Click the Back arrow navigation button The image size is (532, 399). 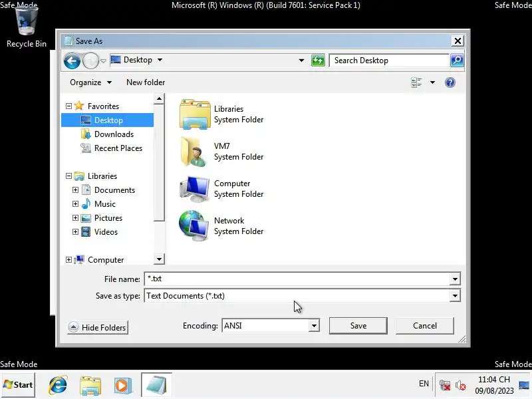[72, 61]
